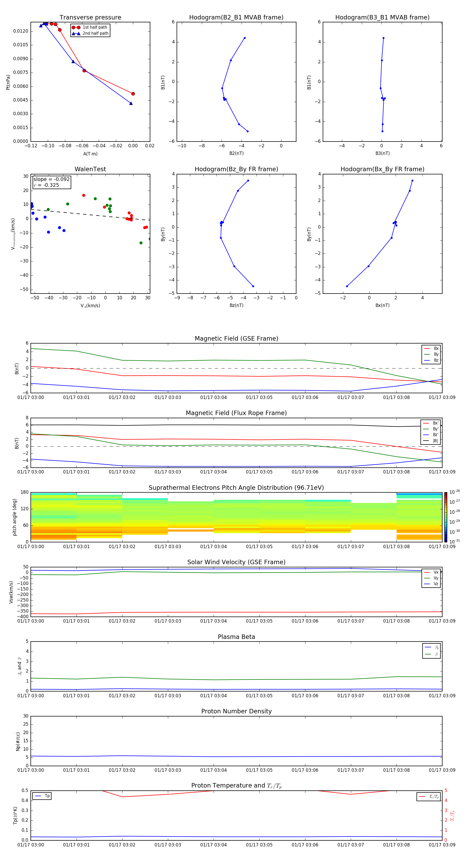Click the 'Pt(nPa)' y-axis label

pos(8,82)
